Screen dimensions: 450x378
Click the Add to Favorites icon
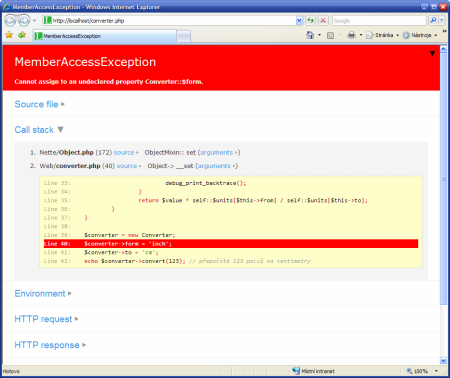click(22, 35)
